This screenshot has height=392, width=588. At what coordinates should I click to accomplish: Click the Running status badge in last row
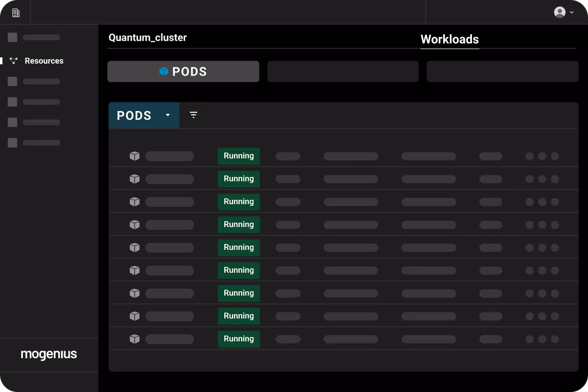pyautogui.click(x=238, y=339)
